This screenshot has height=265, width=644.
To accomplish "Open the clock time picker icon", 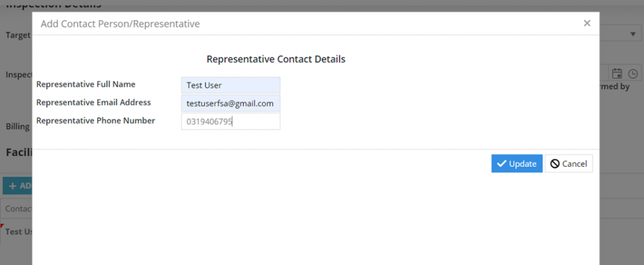I will point(633,74).
